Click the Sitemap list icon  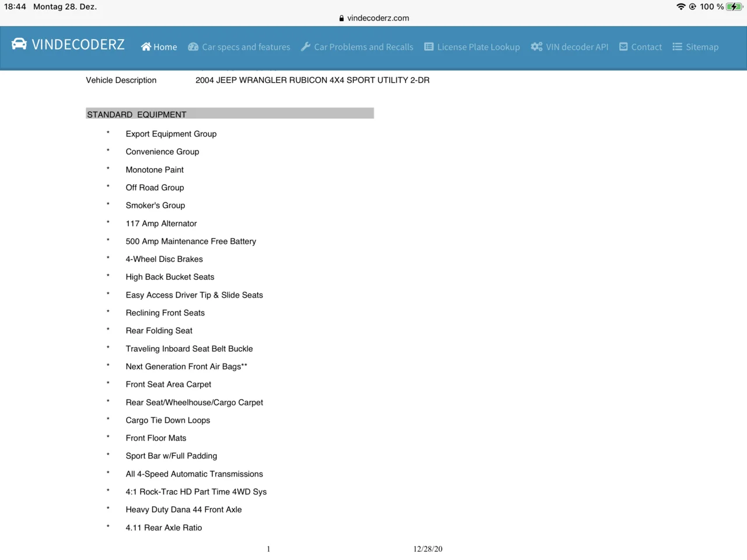677,47
